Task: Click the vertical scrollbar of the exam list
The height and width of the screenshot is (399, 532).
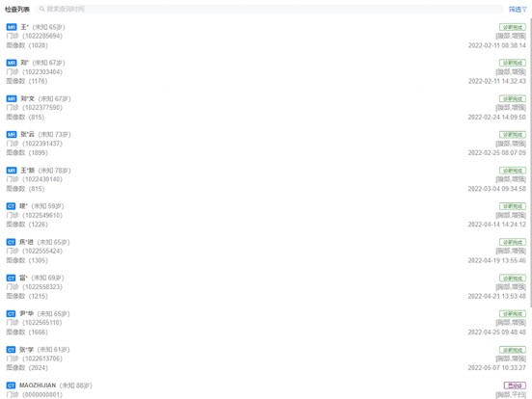Action: tap(530, 163)
